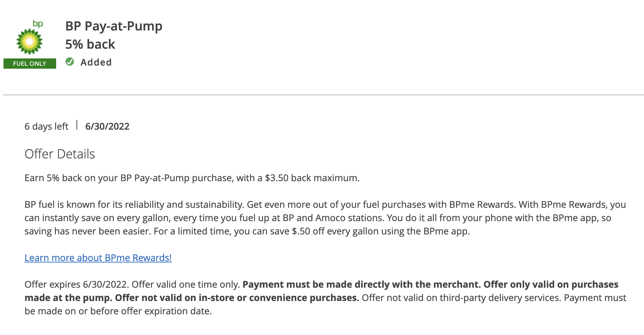Viewport: 644px width, 335px height.
Task: Click the 6/30/2022 expiration date
Action: coord(107,127)
